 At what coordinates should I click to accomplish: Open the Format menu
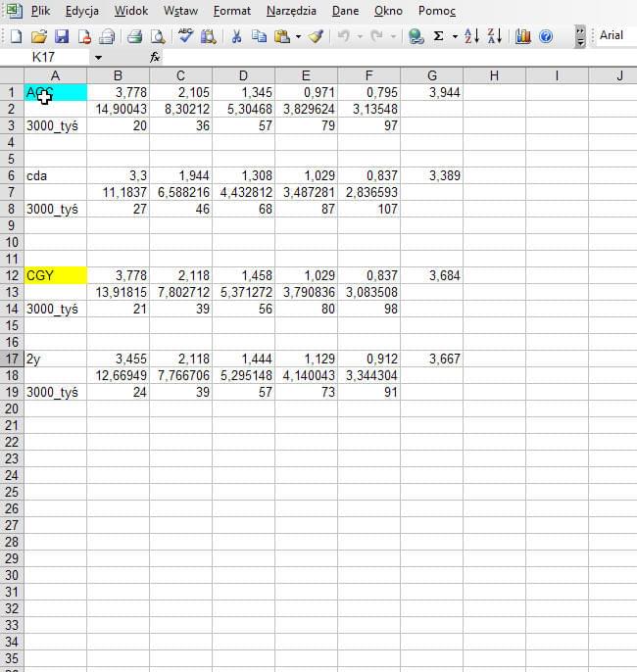click(232, 11)
